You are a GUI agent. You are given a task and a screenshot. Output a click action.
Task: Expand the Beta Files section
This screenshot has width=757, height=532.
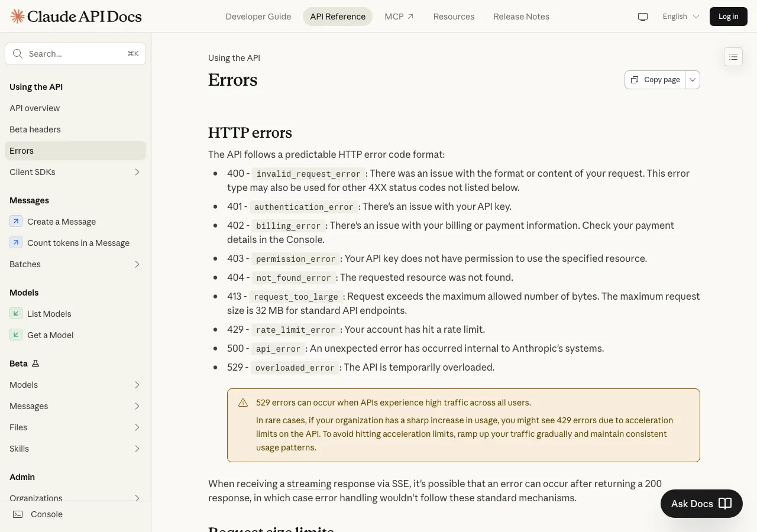pyautogui.click(x=75, y=427)
